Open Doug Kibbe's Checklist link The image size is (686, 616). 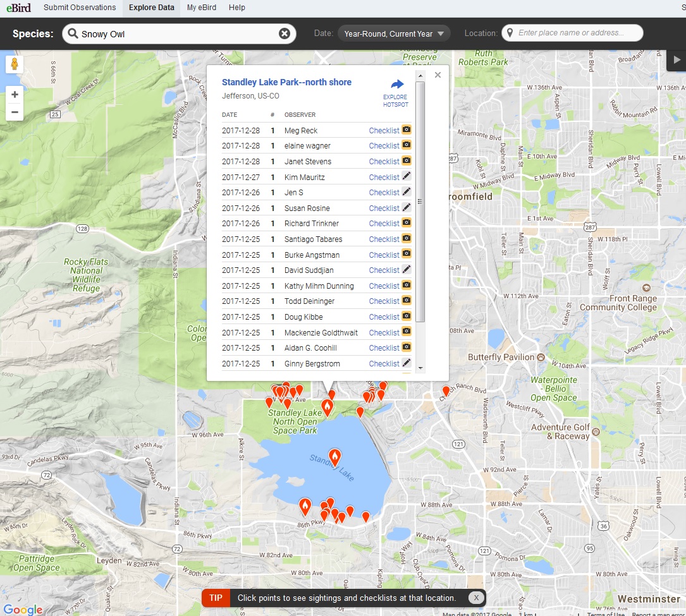coord(384,317)
